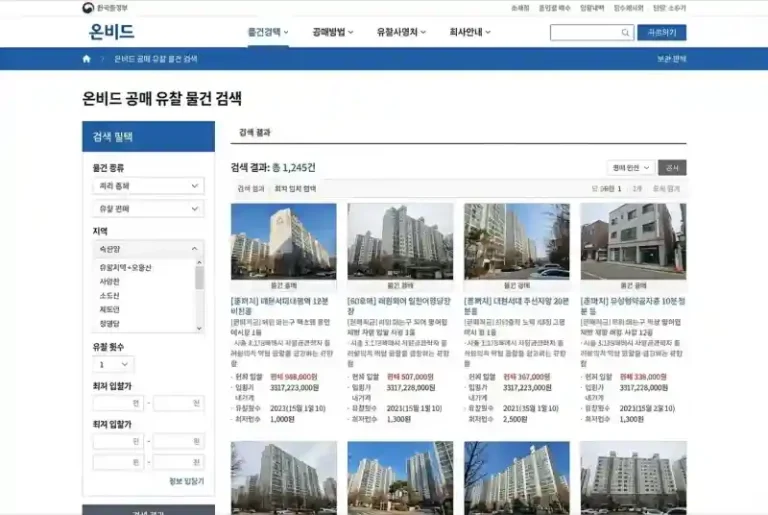
Task: Click the magnifier icon in header search box
Action: (x=625, y=32)
